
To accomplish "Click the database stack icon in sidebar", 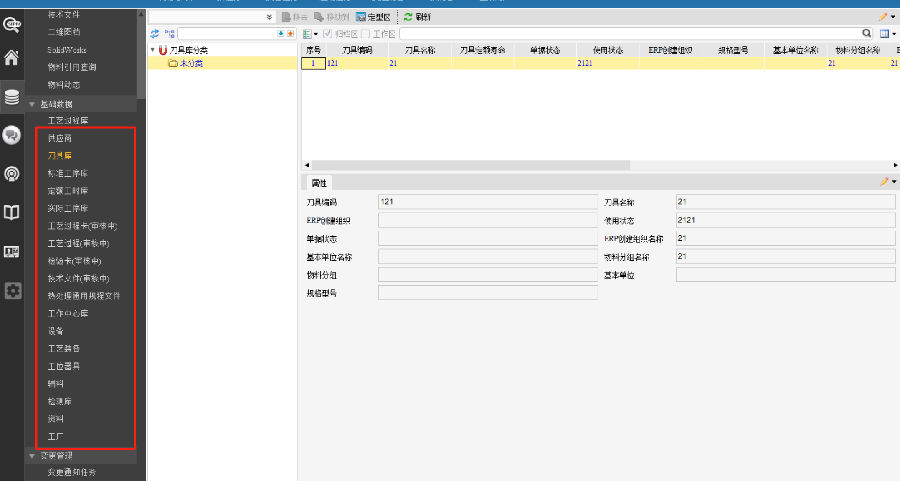I will pos(12,97).
